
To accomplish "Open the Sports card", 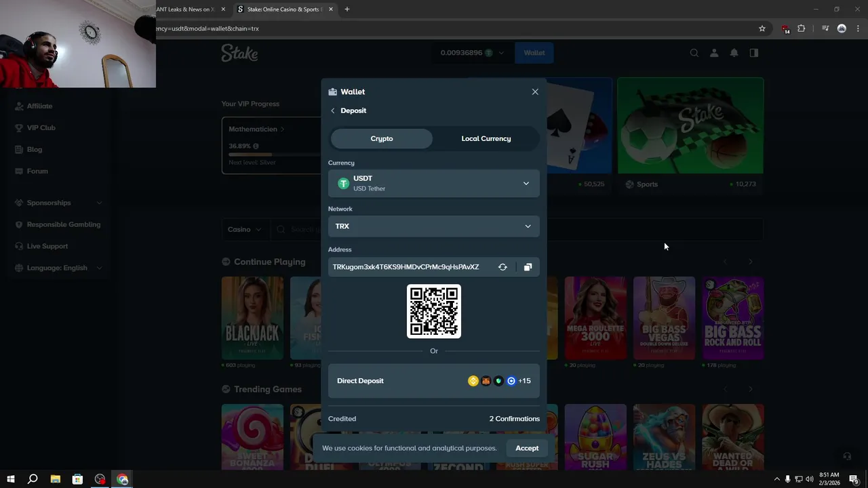I will click(690, 135).
